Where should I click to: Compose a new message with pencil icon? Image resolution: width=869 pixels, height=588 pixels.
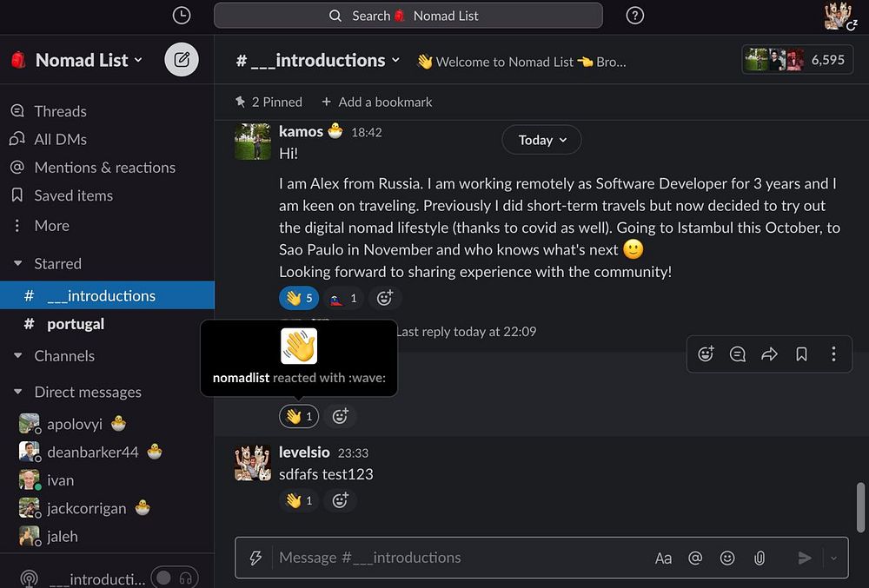point(182,60)
